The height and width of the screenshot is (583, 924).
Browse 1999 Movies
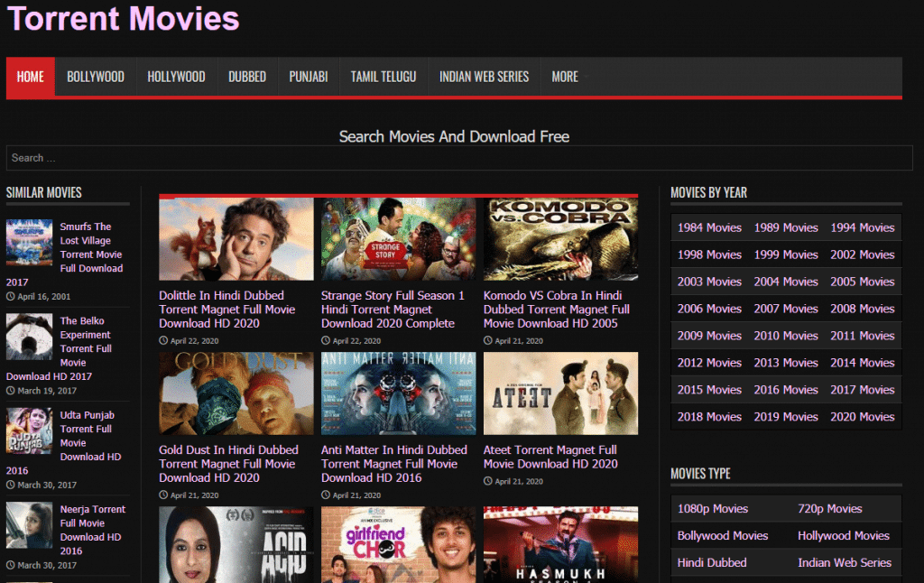tap(786, 254)
